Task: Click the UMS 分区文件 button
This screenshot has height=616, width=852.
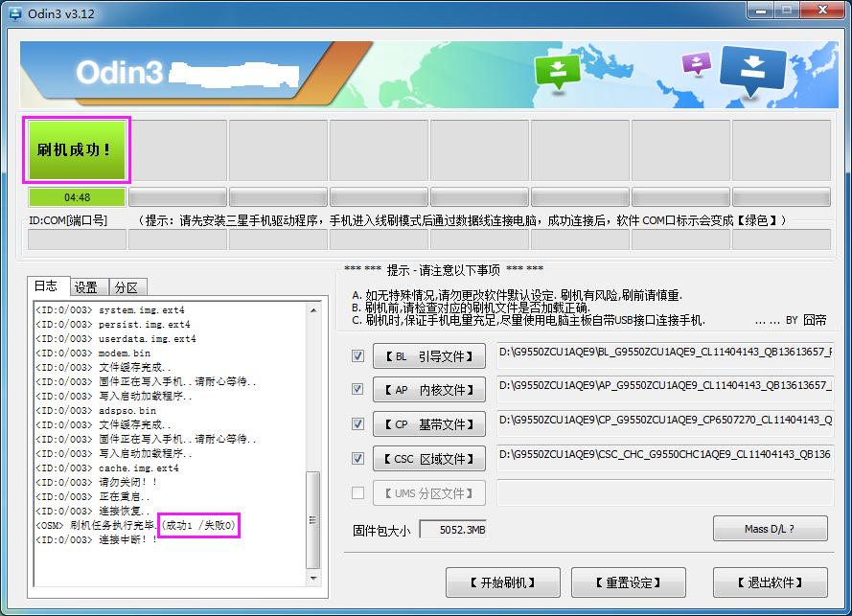Action: tap(428, 493)
